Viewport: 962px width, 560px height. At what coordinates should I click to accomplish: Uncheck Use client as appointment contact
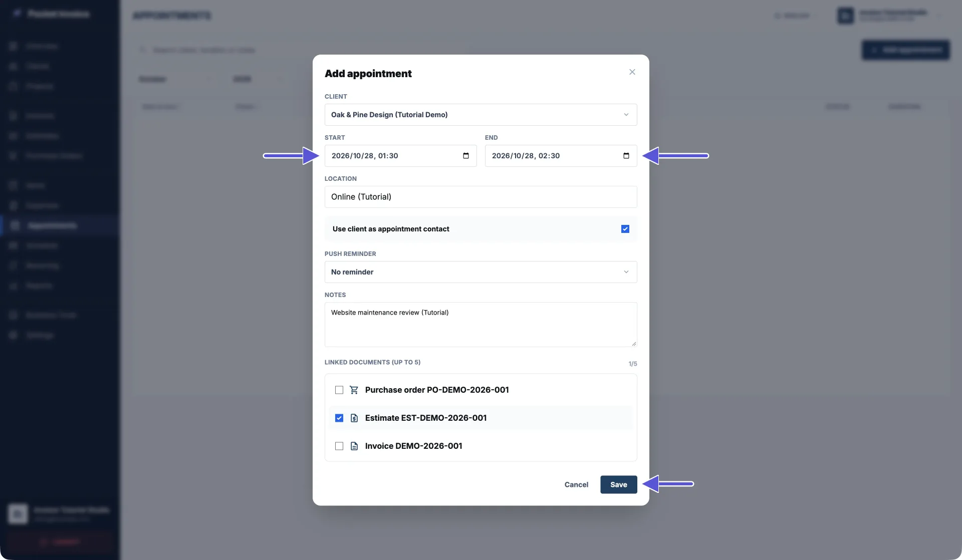point(625,229)
